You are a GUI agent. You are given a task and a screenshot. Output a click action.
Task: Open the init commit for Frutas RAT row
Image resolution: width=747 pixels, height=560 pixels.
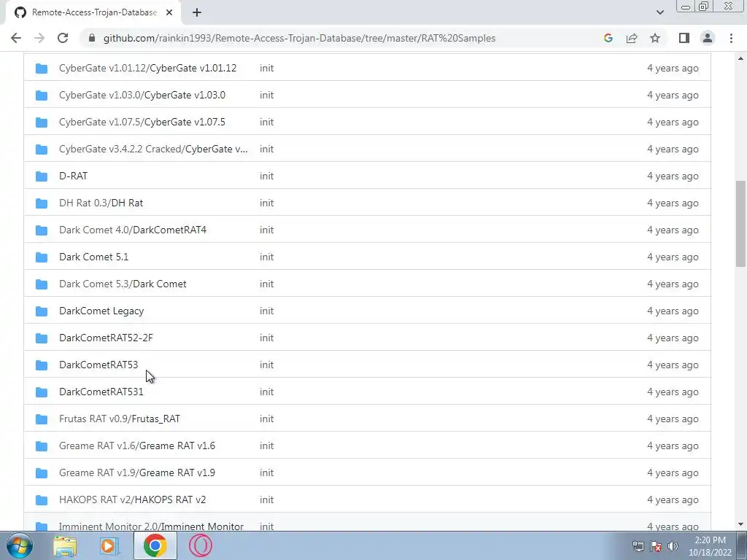tap(266, 419)
